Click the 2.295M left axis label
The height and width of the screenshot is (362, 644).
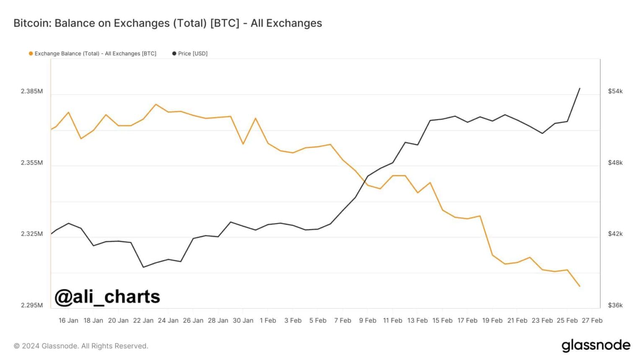pyautogui.click(x=32, y=305)
